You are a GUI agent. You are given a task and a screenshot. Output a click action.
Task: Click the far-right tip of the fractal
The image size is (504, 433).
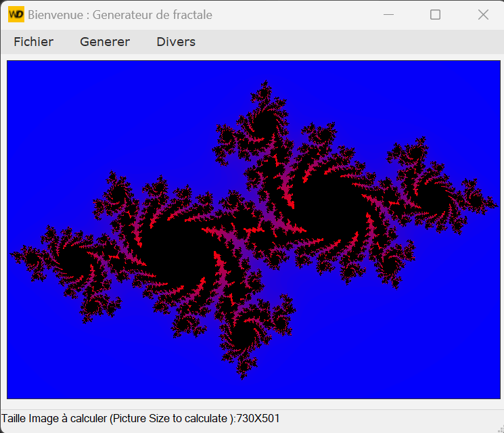[492, 201]
